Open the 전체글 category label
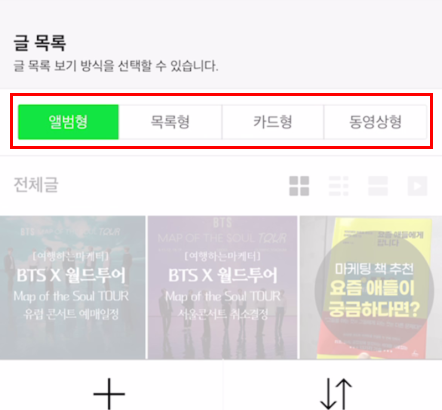 (36, 185)
